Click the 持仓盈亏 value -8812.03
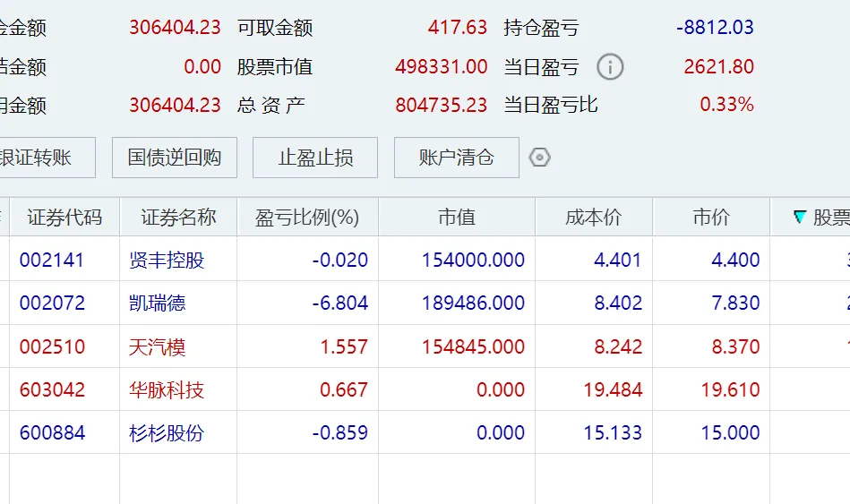This screenshot has width=850, height=504. 715,28
